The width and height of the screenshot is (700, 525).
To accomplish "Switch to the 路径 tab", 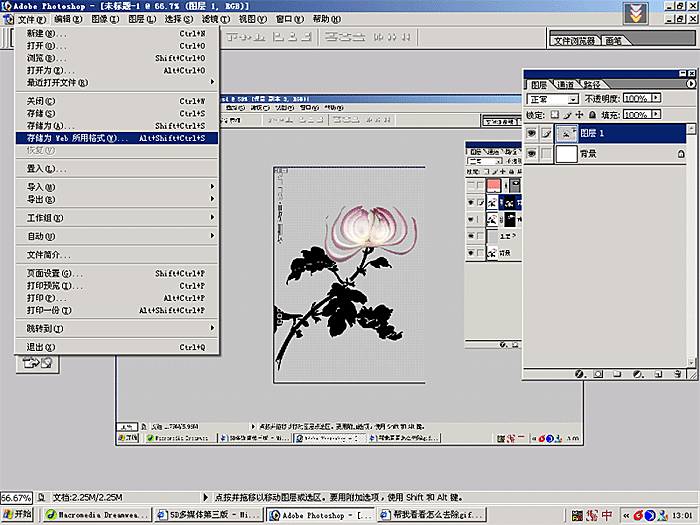I will 592,84.
